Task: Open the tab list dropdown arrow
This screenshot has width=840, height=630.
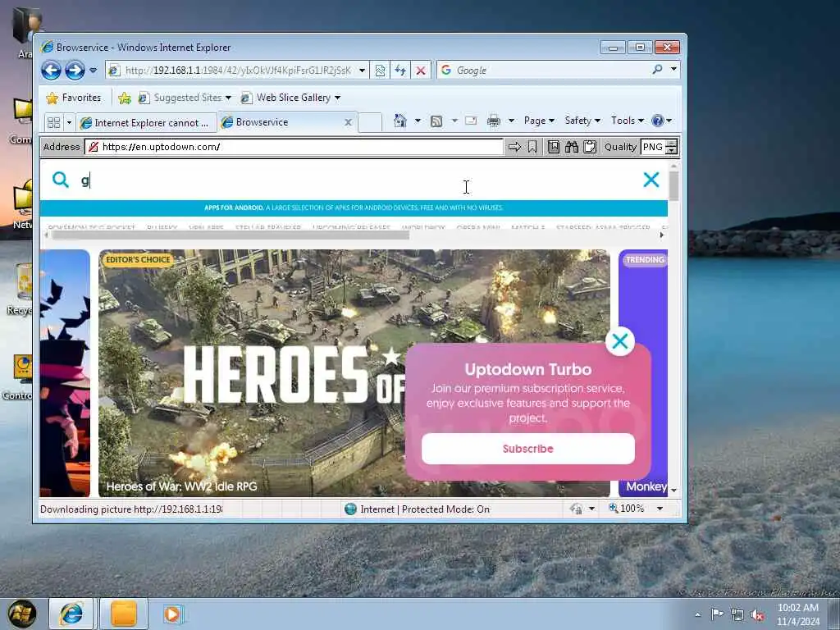Action: tap(69, 123)
